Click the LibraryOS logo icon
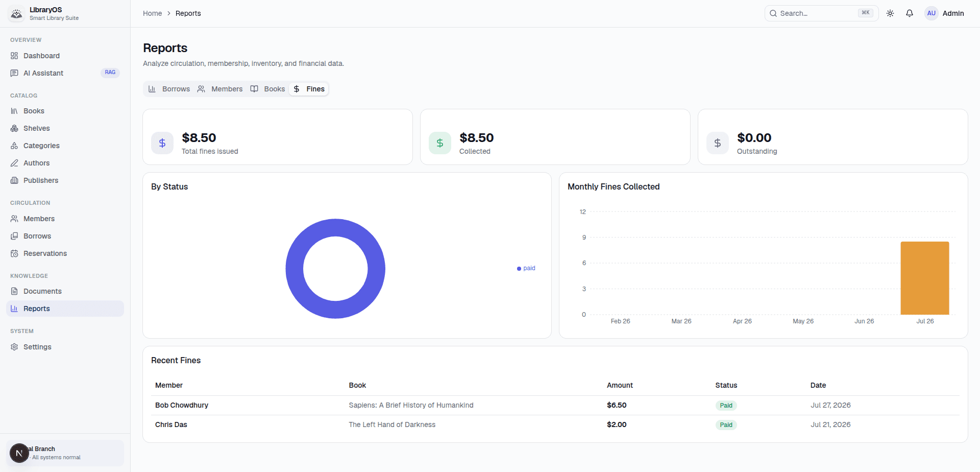Screen dimensions: 980x472 [x=17, y=14]
